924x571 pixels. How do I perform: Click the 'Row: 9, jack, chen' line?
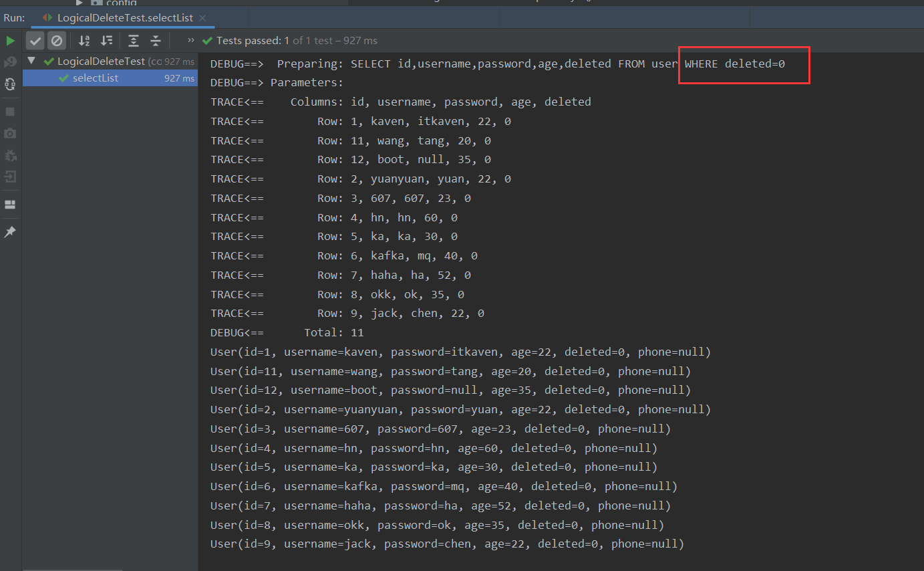pyautogui.click(x=347, y=314)
